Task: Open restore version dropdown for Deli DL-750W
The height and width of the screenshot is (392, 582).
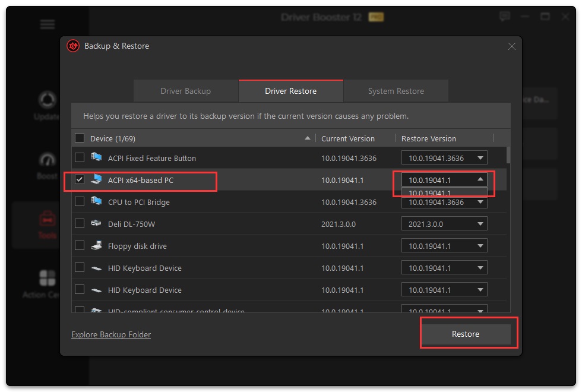Action: tap(444, 224)
